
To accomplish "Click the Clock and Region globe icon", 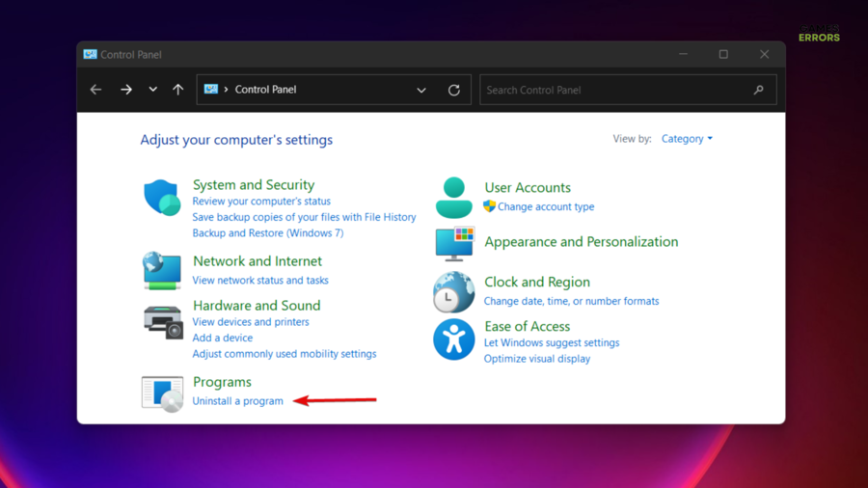I will point(453,292).
